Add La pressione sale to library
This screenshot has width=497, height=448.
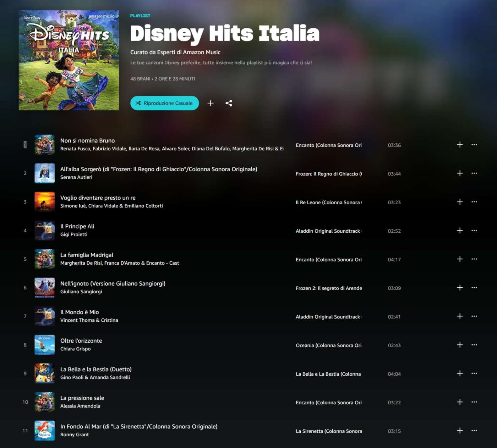[460, 402]
